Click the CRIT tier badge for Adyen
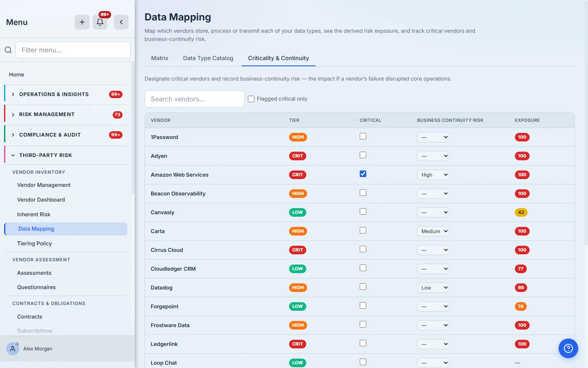 click(x=298, y=156)
